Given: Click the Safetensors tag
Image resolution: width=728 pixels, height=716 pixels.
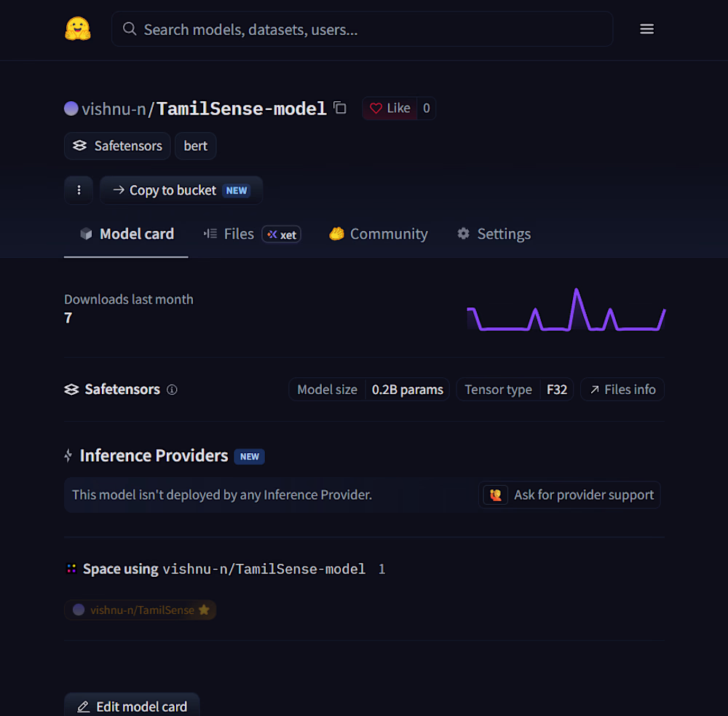Looking at the screenshot, I should tap(117, 146).
